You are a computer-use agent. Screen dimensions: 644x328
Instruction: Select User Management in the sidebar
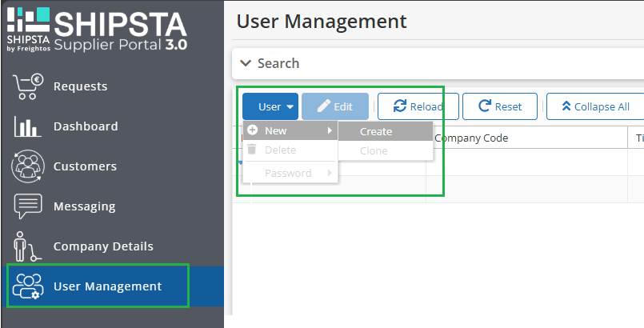point(113,286)
